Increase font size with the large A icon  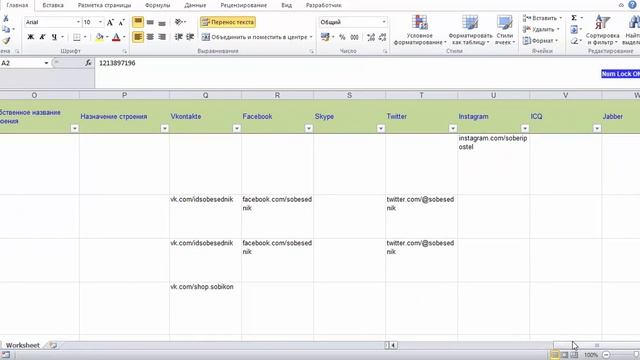[110, 22]
